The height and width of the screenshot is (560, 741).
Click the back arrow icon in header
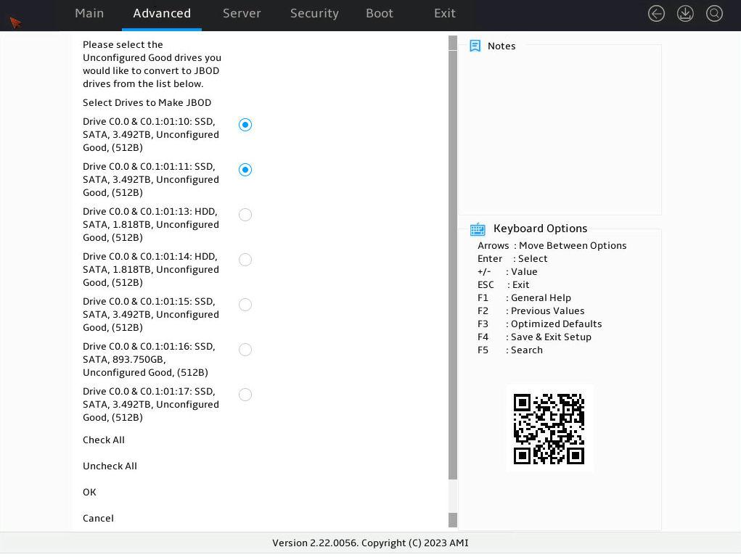(656, 14)
